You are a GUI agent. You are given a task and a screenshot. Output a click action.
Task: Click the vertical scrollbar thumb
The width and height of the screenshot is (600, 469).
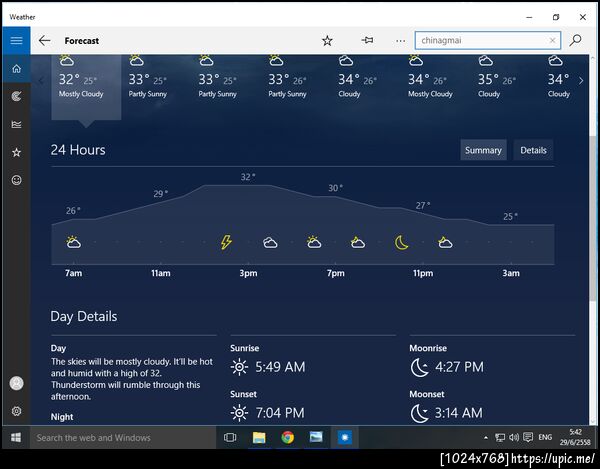[x=593, y=218]
